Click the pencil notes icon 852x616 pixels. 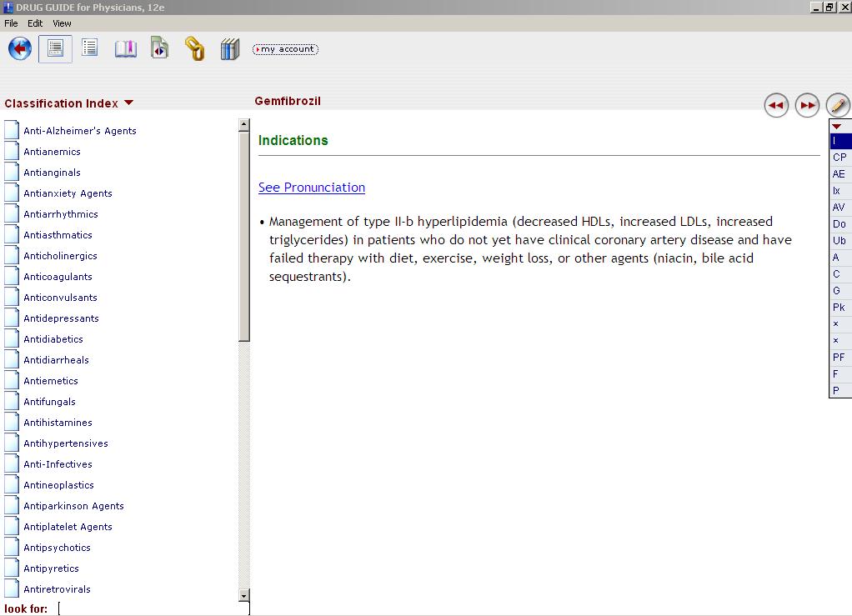838,105
